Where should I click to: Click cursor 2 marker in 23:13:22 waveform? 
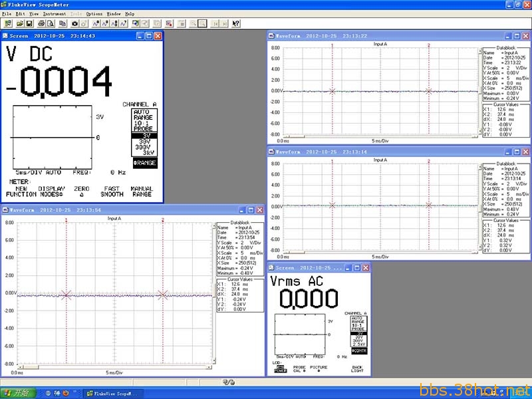tap(429, 91)
